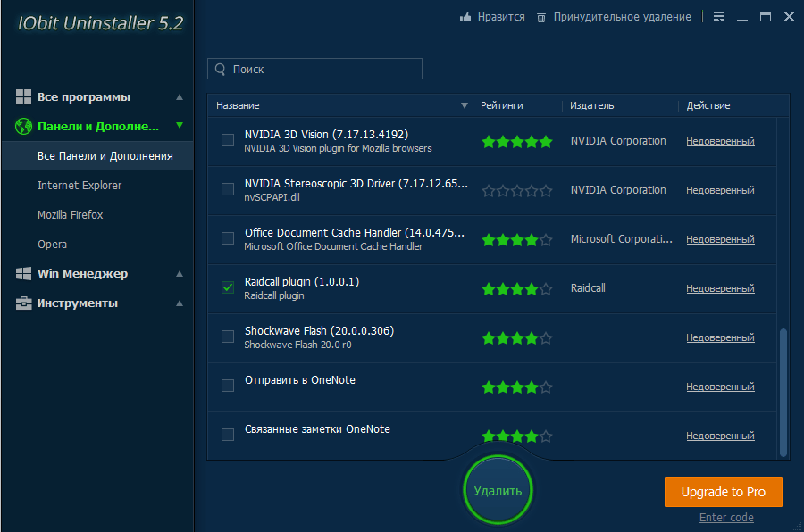804x532 pixels.
Task: Click Недоверенный link for Связанные заметки OneNote
Action: [720, 436]
